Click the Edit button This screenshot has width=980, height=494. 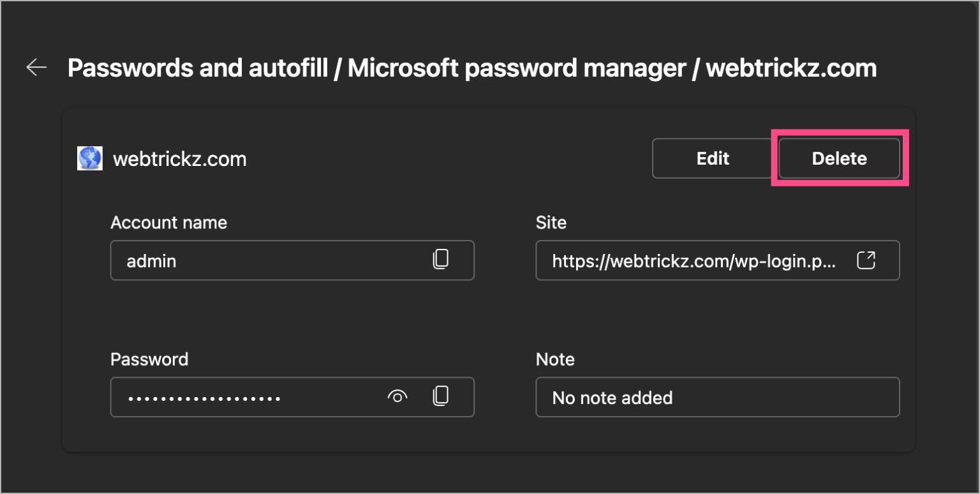[711, 158]
